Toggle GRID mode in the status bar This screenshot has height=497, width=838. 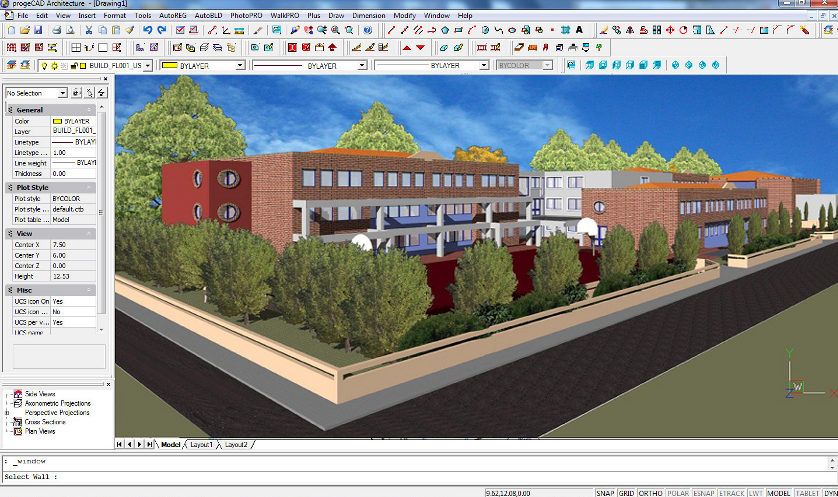[x=626, y=492]
